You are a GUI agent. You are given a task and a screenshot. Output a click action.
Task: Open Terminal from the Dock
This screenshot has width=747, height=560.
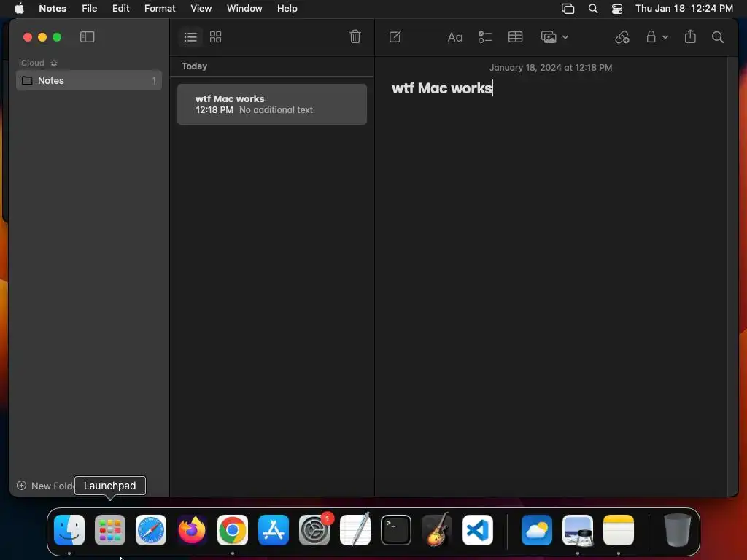pos(396,530)
